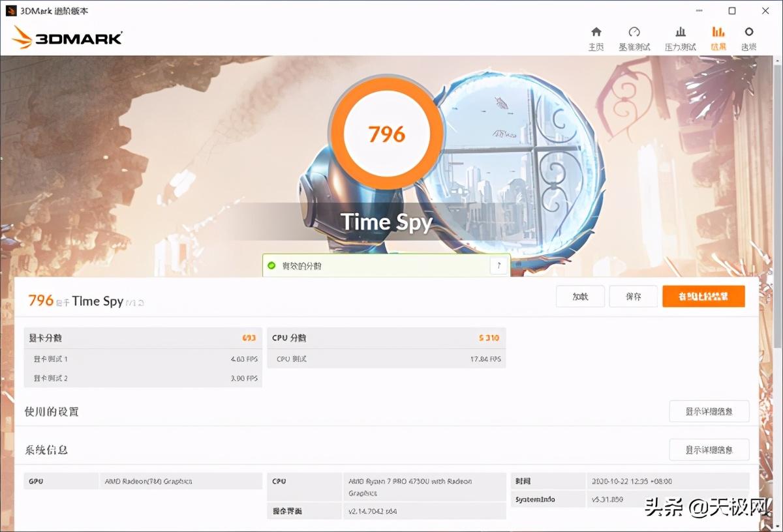Open the Home tab (主页)
The height and width of the screenshot is (532, 783).
[x=596, y=39]
